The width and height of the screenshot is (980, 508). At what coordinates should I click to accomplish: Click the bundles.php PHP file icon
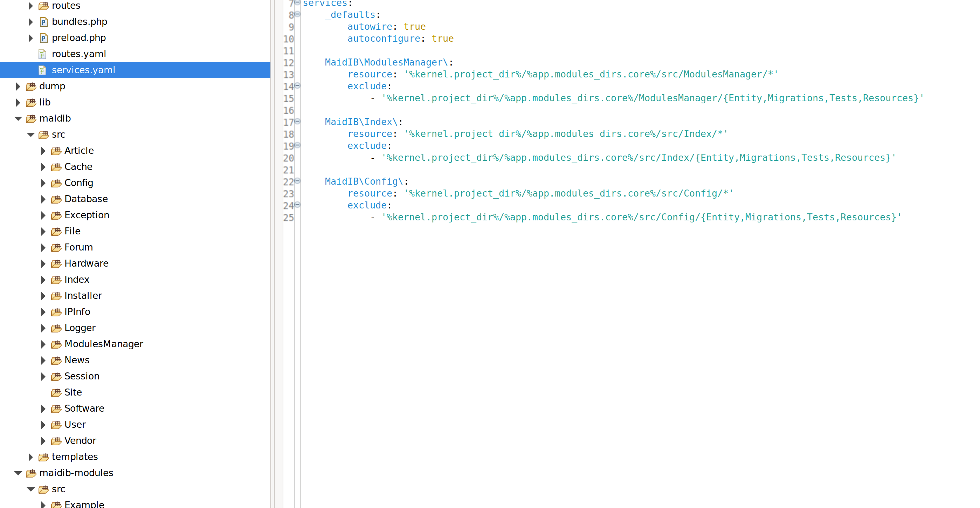tap(43, 22)
